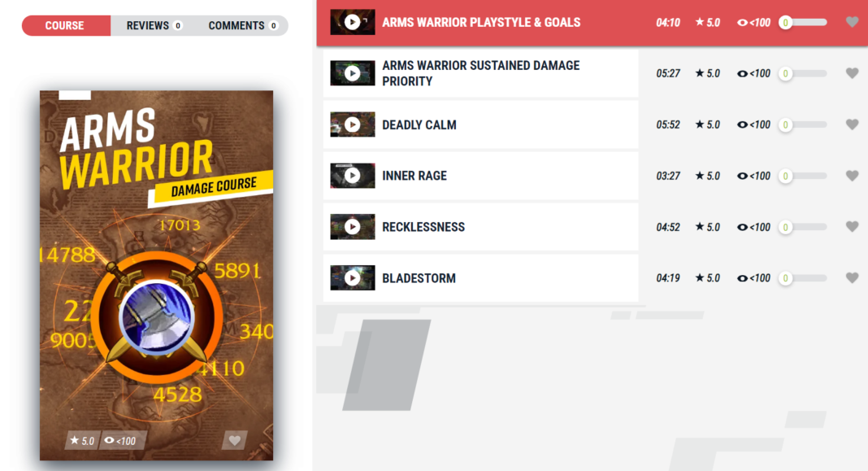
Task: Open the Comments tab
Action: 242,25
